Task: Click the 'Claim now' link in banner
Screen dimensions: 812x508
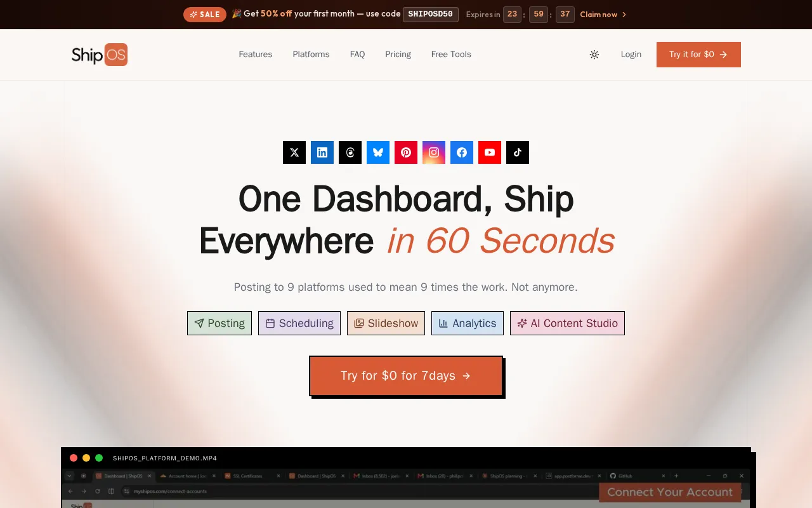Action: pos(603,15)
